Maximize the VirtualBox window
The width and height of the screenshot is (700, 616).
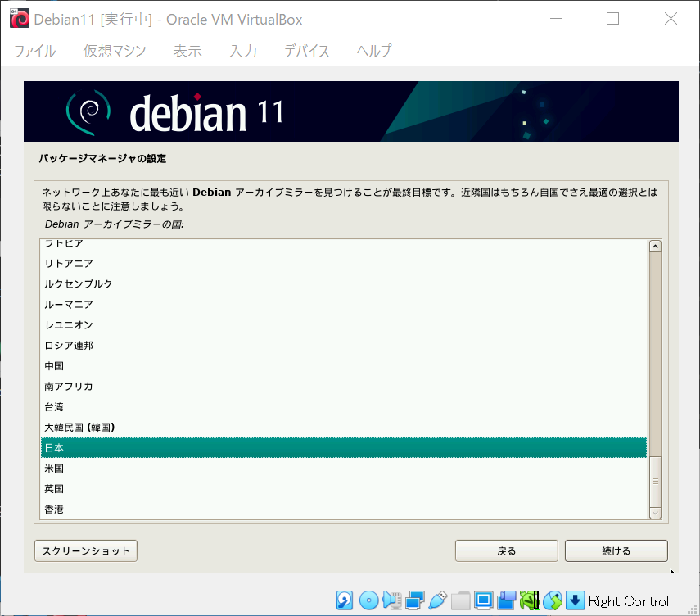[612, 19]
